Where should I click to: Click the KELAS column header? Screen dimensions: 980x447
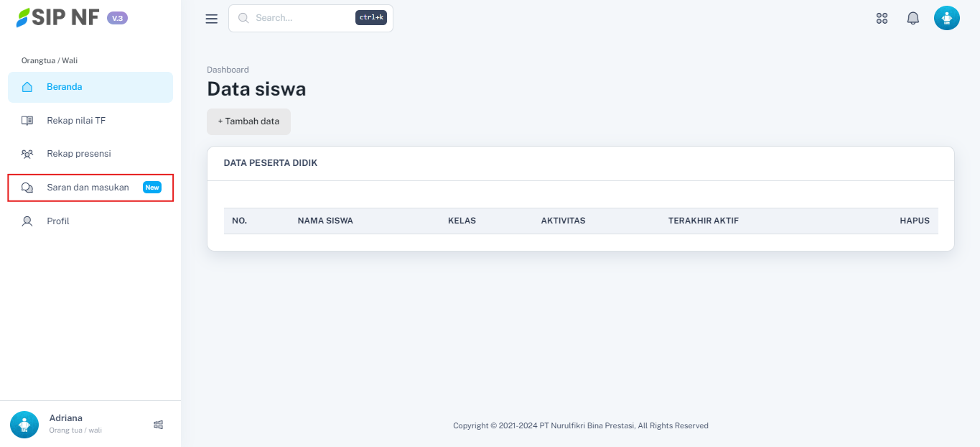[462, 221]
